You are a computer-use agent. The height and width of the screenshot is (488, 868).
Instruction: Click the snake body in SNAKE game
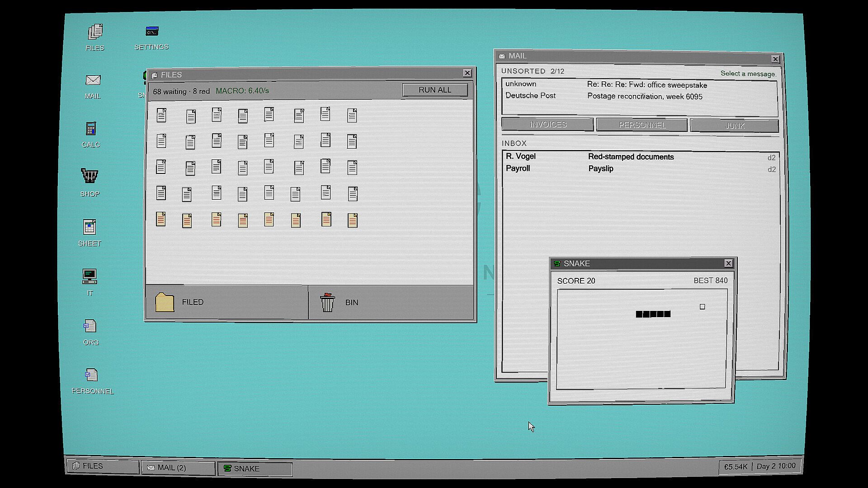[x=653, y=314]
